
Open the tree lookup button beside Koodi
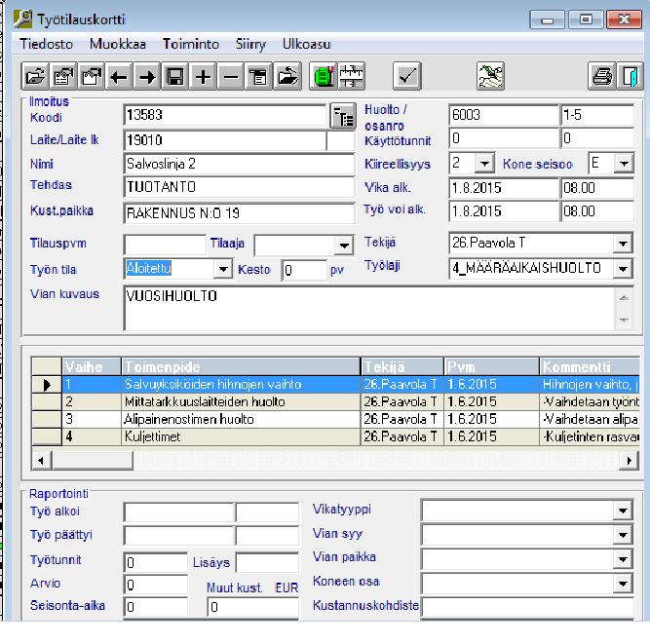click(343, 117)
